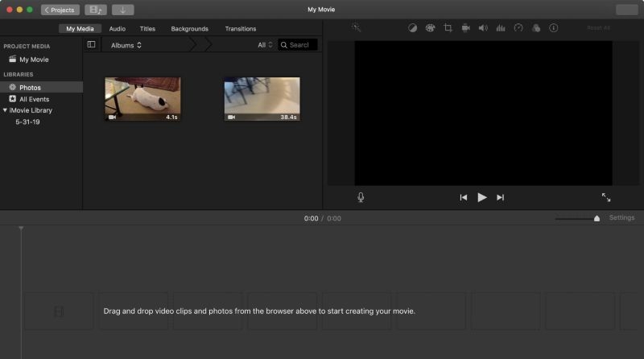Open the color correction palette
Viewport: 644px width, 359px height.
click(430, 28)
